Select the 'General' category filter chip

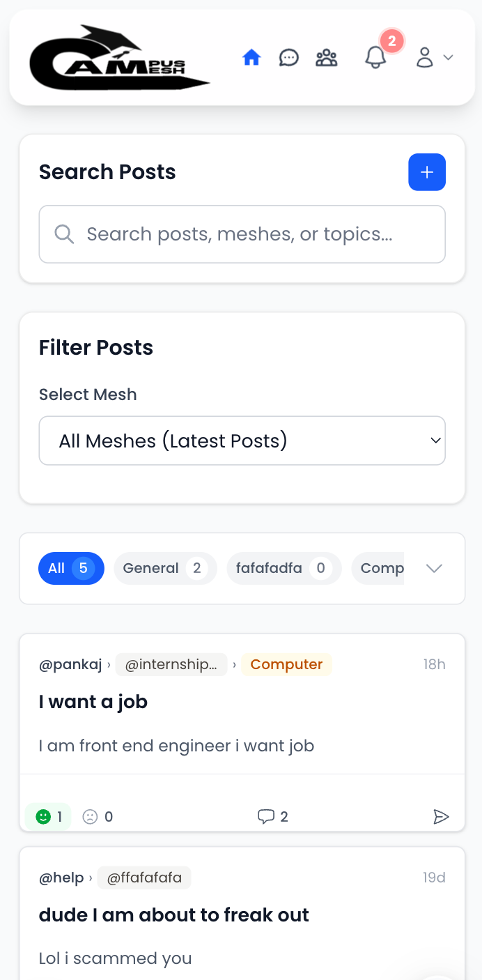pos(165,568)
